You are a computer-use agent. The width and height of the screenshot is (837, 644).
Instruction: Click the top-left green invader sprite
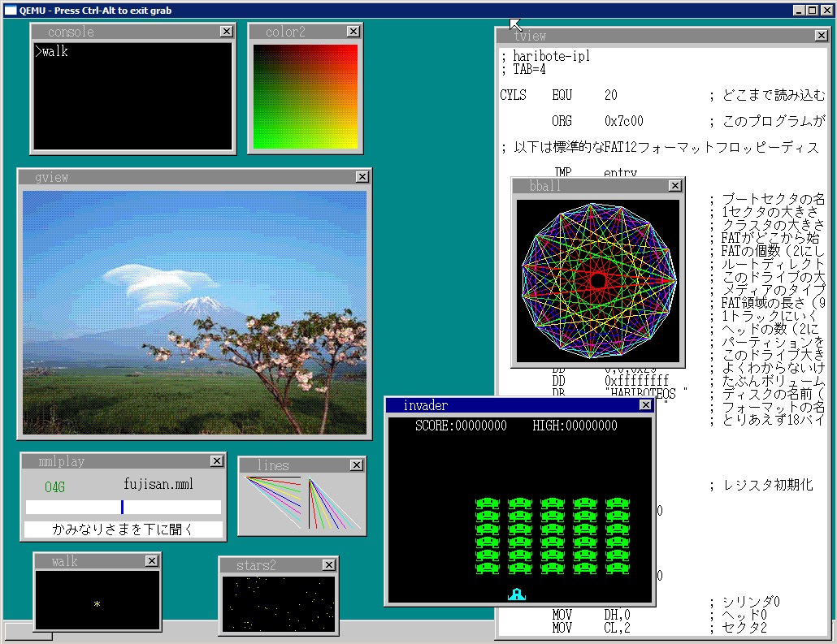(x=487, y=504)
